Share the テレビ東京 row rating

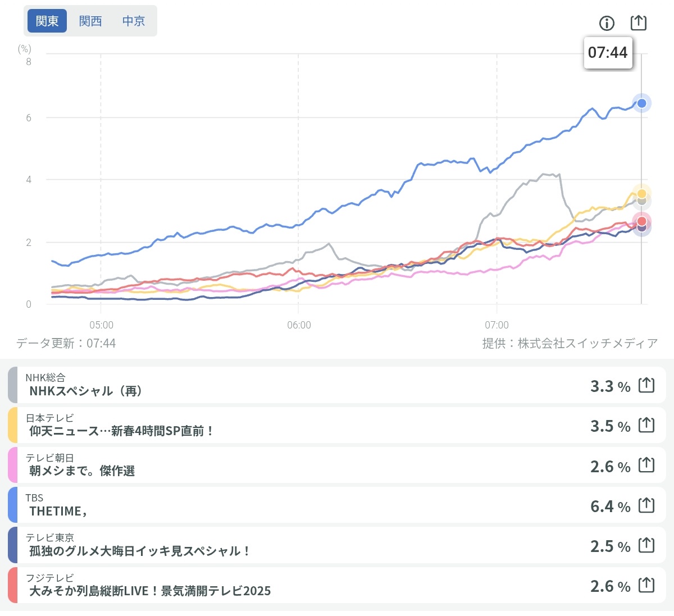pos(646,545)
